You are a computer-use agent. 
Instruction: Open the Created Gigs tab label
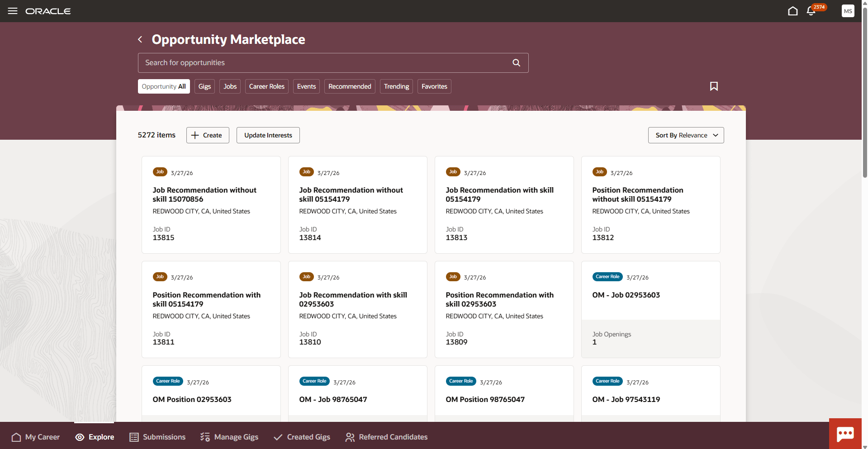click(x=308, y=437)
